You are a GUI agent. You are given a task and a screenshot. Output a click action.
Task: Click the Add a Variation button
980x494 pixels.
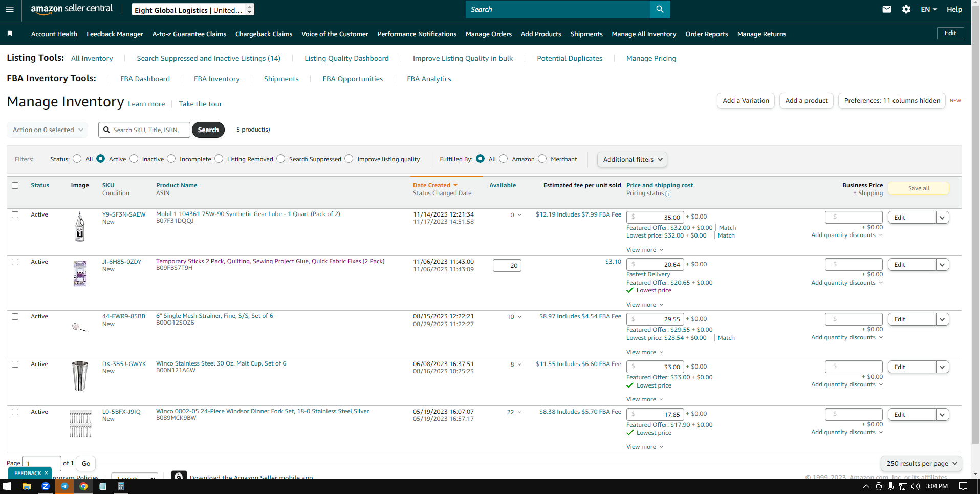(746, 101)
